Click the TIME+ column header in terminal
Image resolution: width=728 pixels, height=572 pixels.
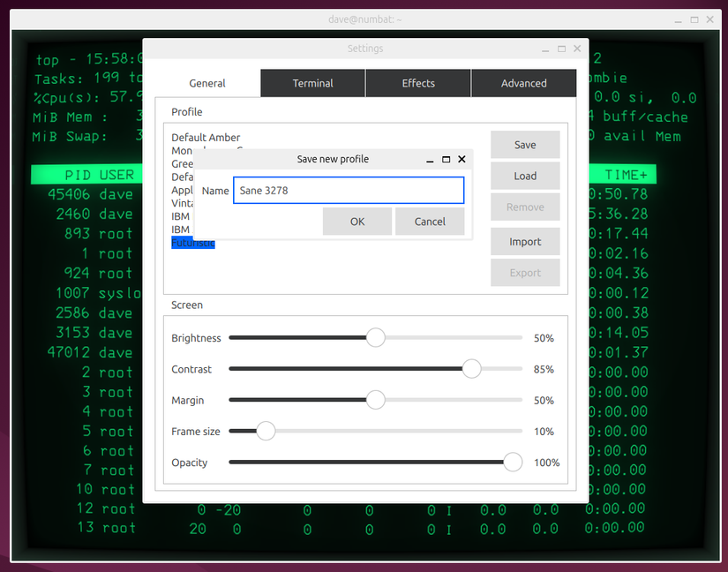pyautogui.click(x=626, y=175)
